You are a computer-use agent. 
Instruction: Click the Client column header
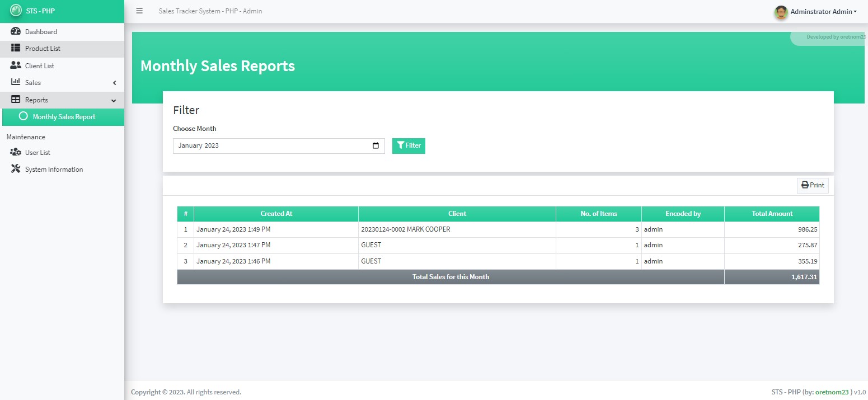point(457,214)
